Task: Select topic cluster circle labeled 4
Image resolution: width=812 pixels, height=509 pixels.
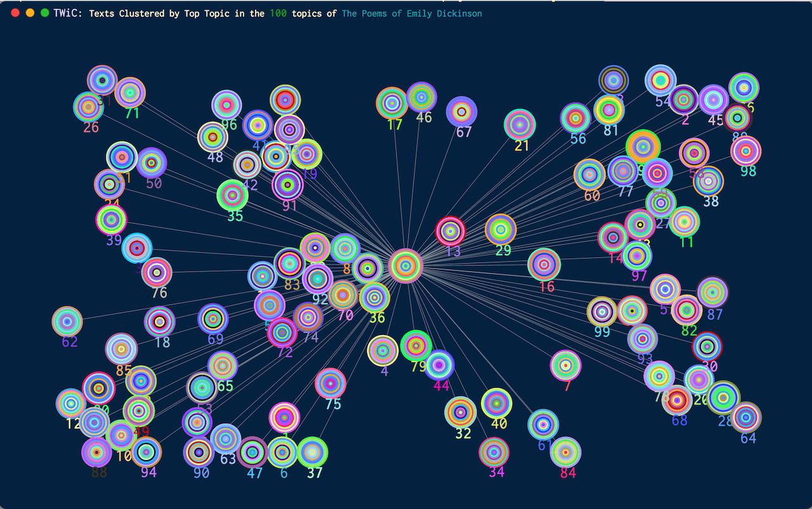Action: click(x=383, y=350)
